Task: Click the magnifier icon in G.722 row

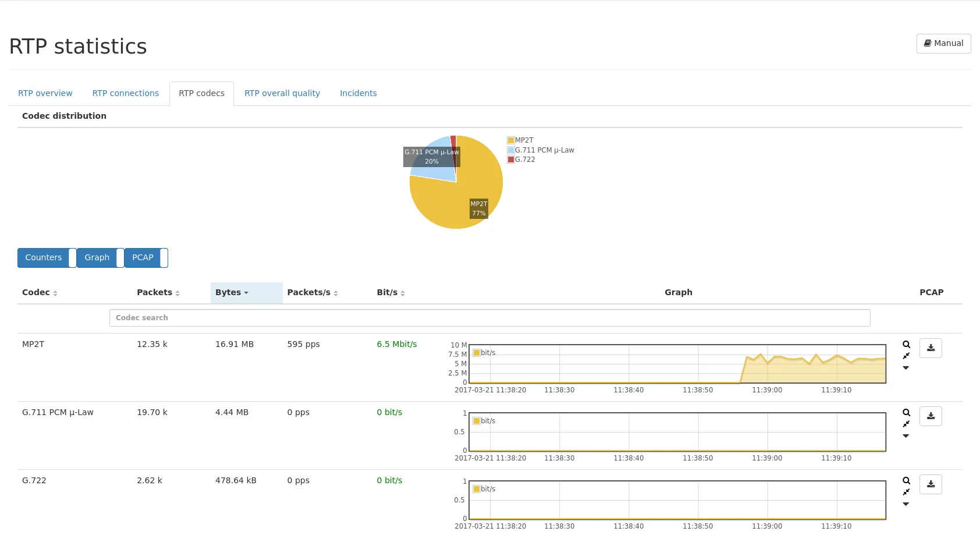Action: point(906,481)
